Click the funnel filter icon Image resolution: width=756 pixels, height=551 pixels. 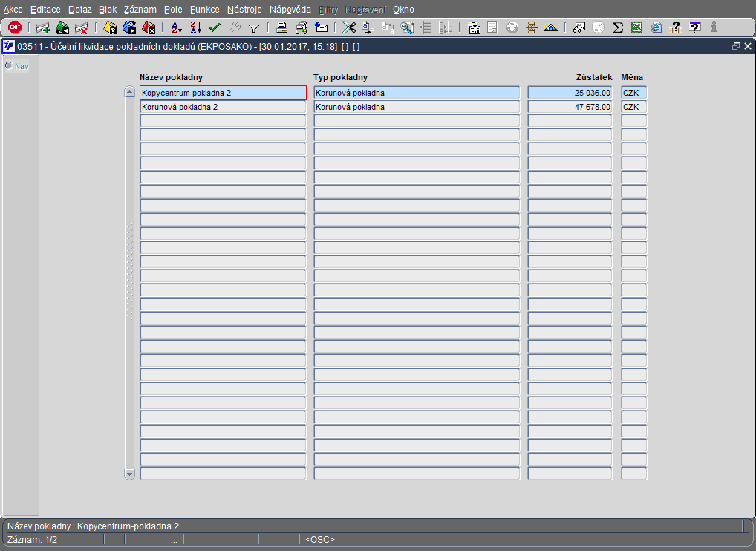click(x=253, y=27)
